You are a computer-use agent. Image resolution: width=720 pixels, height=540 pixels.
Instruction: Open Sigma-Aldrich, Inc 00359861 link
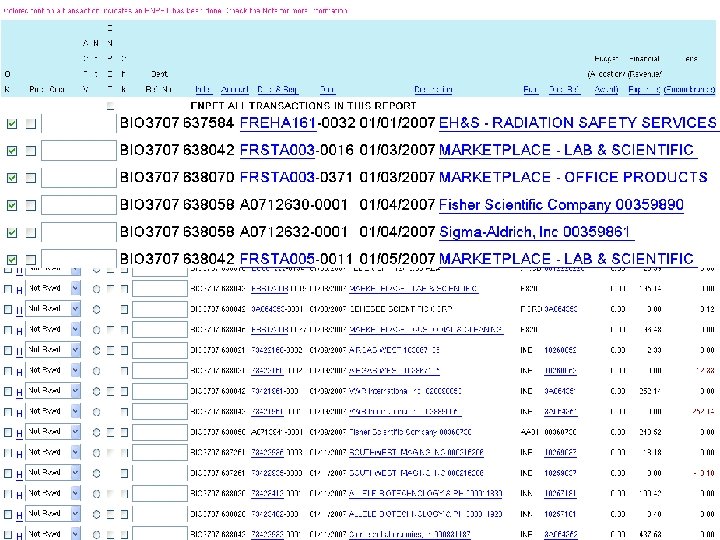point(534,232)
